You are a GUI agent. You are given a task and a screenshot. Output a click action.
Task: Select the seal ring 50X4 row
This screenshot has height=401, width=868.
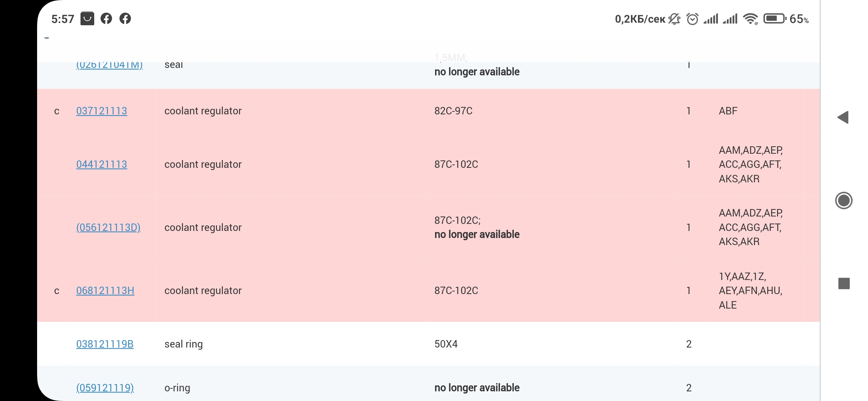pos(446,344)
